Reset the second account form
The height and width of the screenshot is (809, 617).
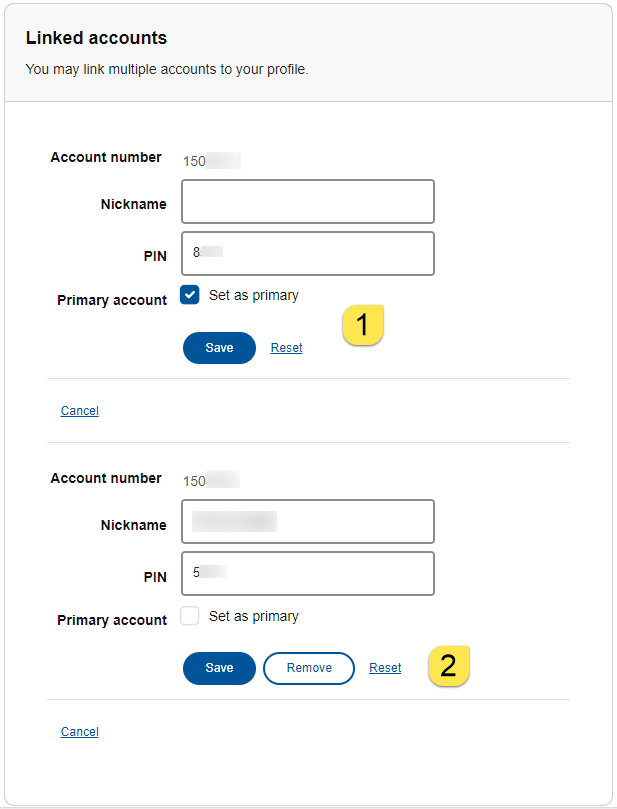(385, 667)
